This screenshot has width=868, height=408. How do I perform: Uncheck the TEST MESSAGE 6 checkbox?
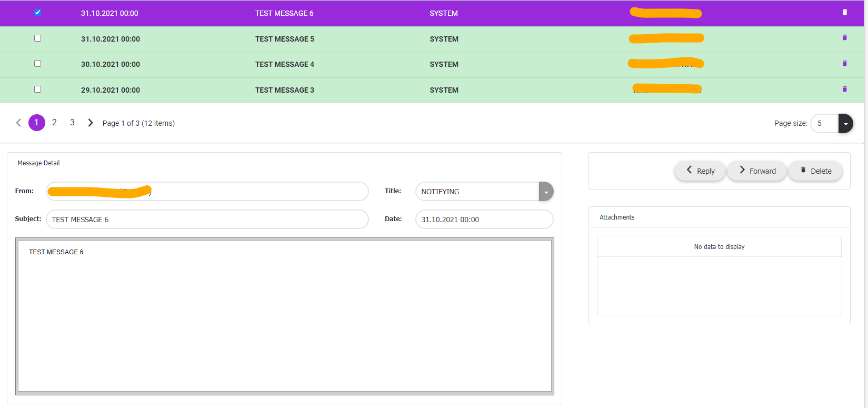(x=37, y=13)
